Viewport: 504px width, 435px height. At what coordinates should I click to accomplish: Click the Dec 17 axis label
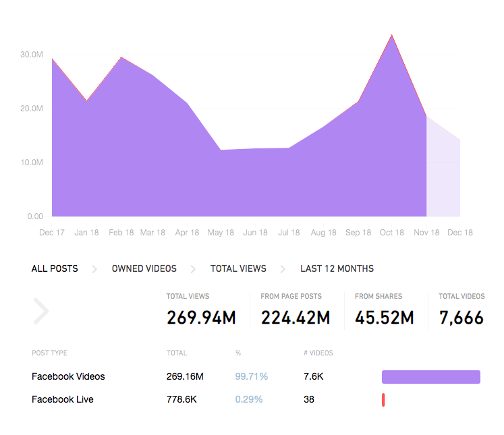pos(52,233)
